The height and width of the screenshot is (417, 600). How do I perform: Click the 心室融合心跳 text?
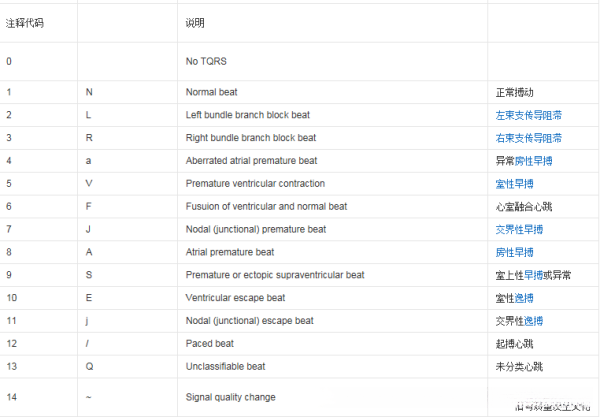tap(523, 206)
